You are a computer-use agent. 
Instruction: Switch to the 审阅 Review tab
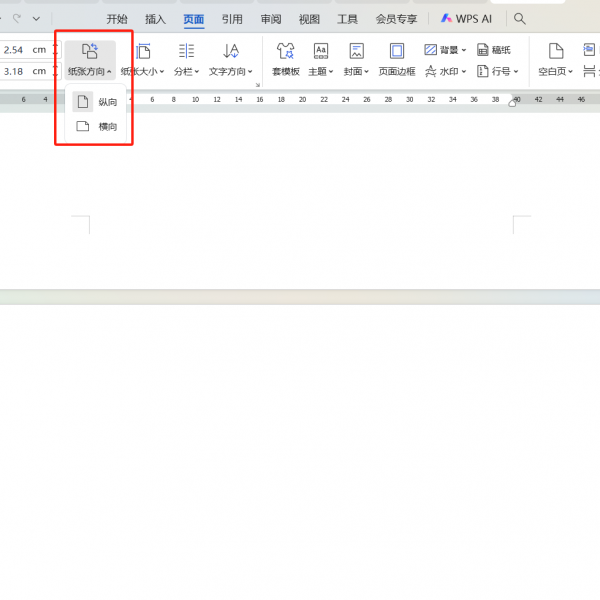click(x=270, y=19)
